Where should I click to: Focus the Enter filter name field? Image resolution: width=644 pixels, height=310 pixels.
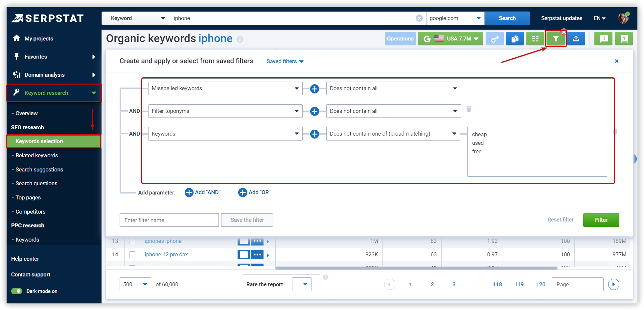pos(169,220)
